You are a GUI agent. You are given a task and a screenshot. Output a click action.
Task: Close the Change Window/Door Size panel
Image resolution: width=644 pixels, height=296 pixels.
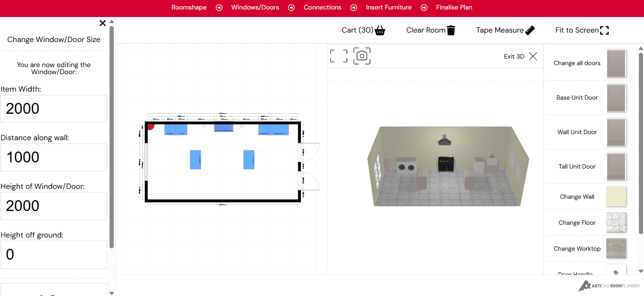click(102, 23)
